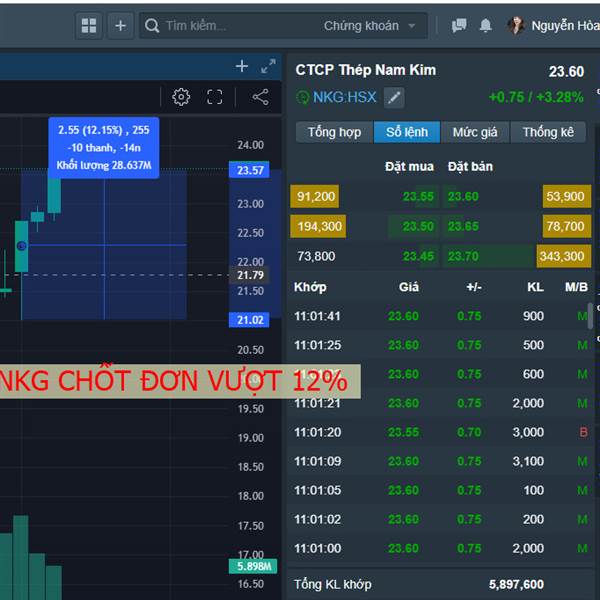Share the chart via the share icon
The height and width of the screenshot is (600, 600).
tap(261, 97)
